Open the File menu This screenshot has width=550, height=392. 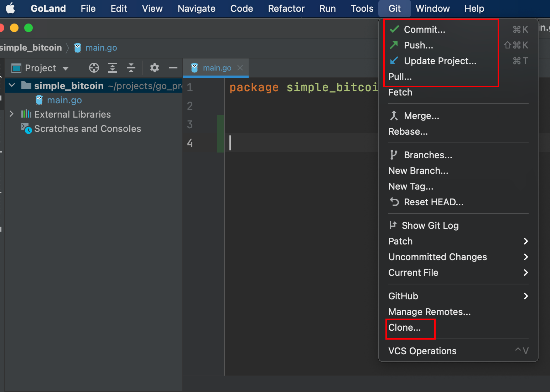[88, 8]
